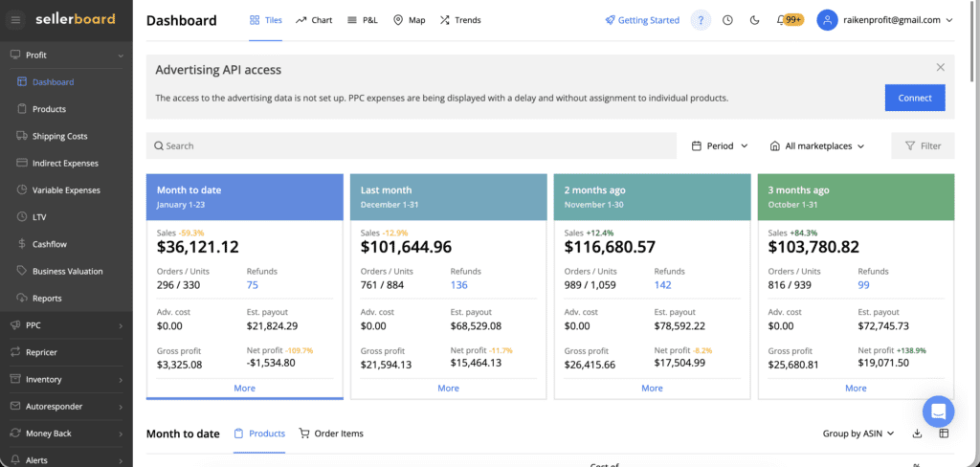Open the table columns settings icon
980x467 pixels.
tap(944, 434)
